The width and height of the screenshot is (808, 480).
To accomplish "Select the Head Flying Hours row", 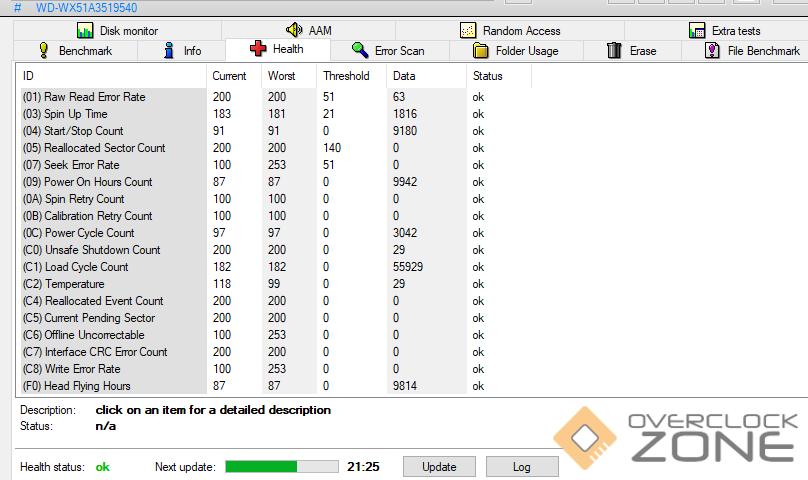I will click(x=276, y=386).
